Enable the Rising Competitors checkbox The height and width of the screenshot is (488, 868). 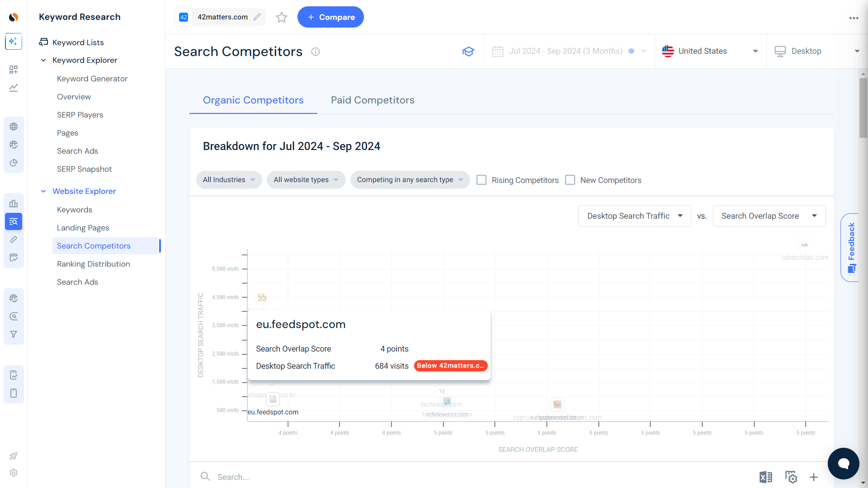(482, 180)
